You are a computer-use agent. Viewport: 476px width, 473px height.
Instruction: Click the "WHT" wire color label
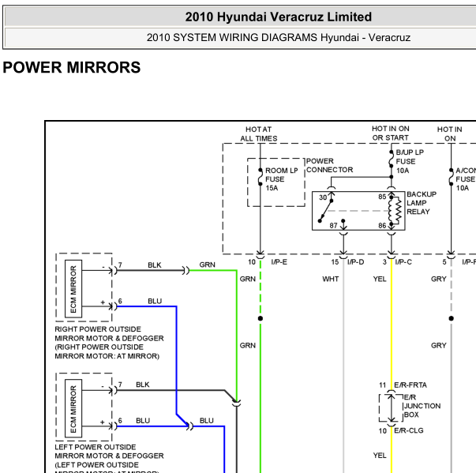pos(330,279)
